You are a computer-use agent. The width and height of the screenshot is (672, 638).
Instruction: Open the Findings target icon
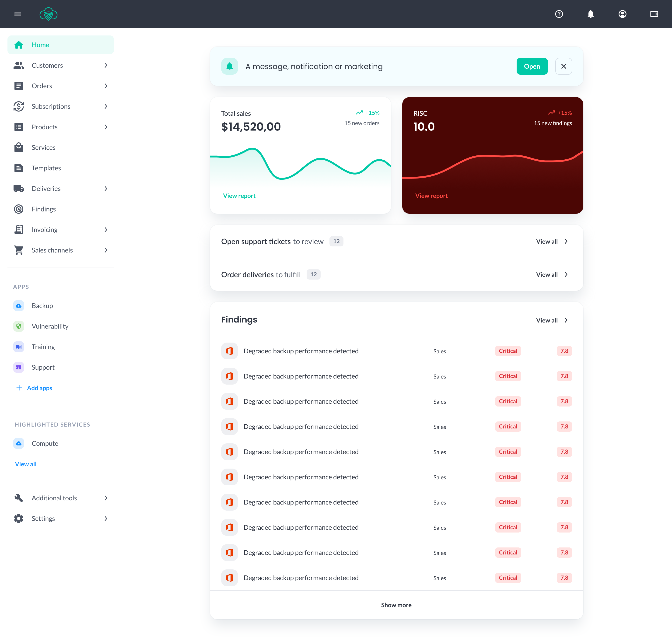point(19,209)
